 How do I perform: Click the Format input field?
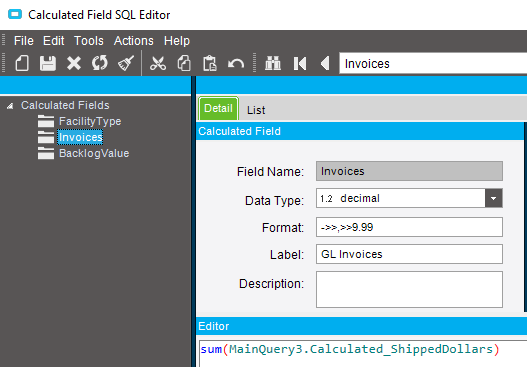(x=409, y=227)
